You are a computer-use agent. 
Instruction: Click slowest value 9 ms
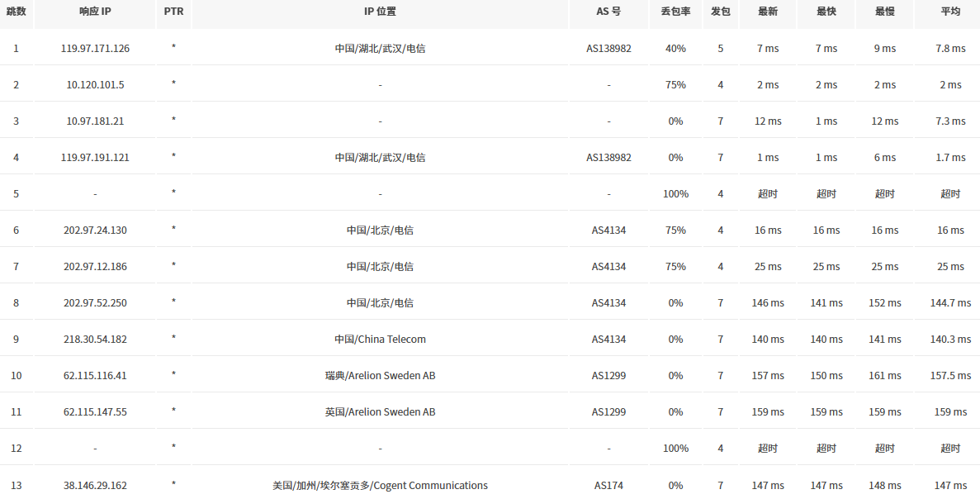(x=885, y=48)
